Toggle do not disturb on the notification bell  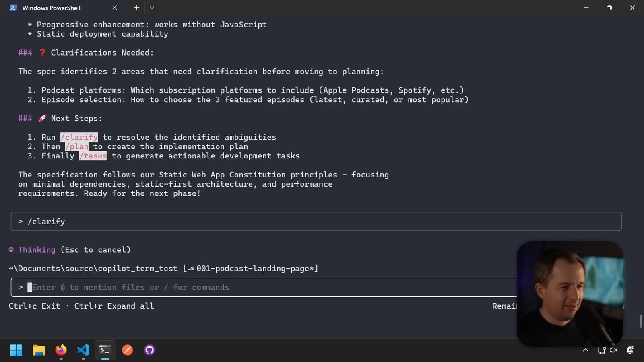pyautogui.click(x=629, y=350)
